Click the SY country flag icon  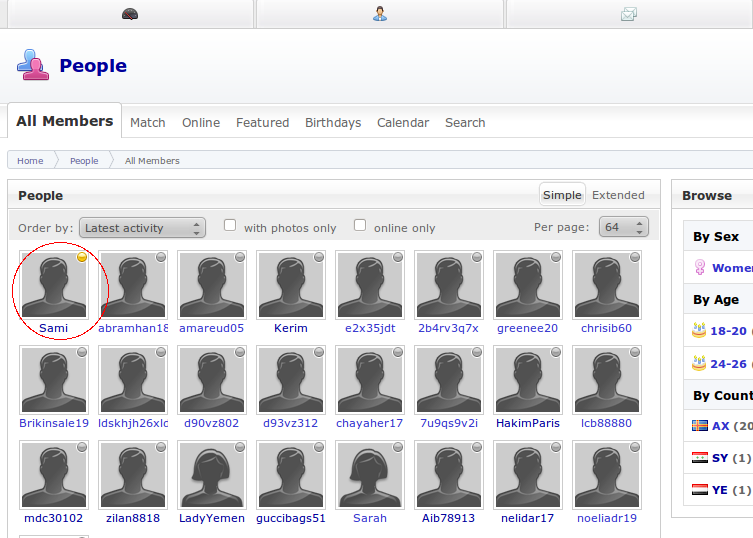click(x=700, y=458)
